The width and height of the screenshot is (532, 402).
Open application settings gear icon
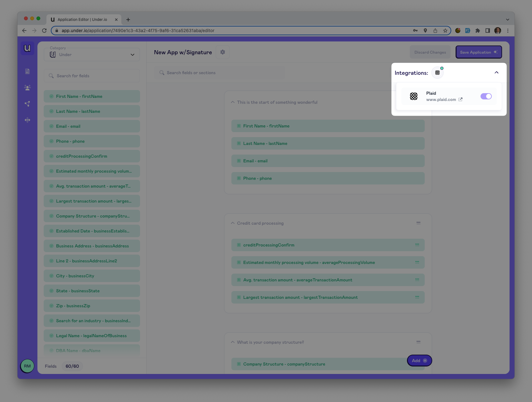click(x=222, y=52)
